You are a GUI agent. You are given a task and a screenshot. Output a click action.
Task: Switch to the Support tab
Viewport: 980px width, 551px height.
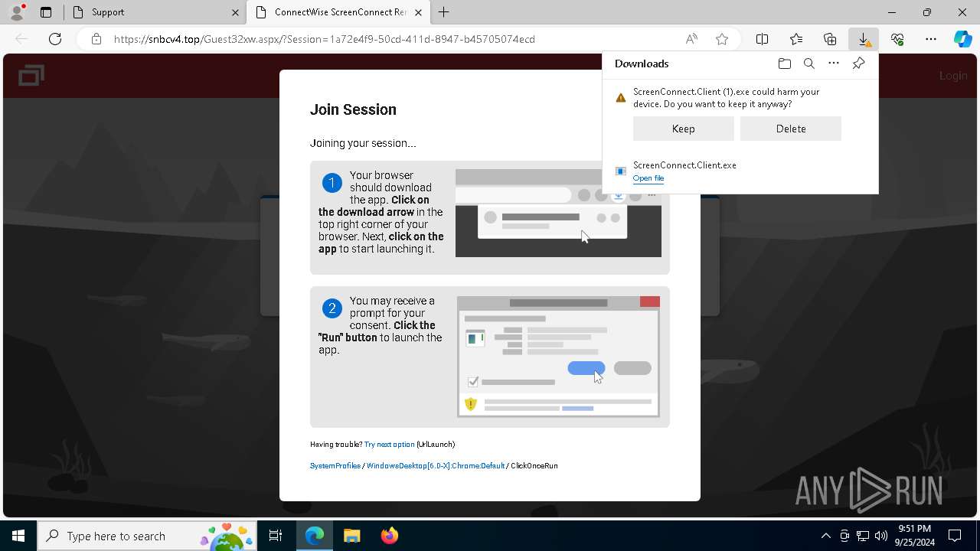coord(153,12)
